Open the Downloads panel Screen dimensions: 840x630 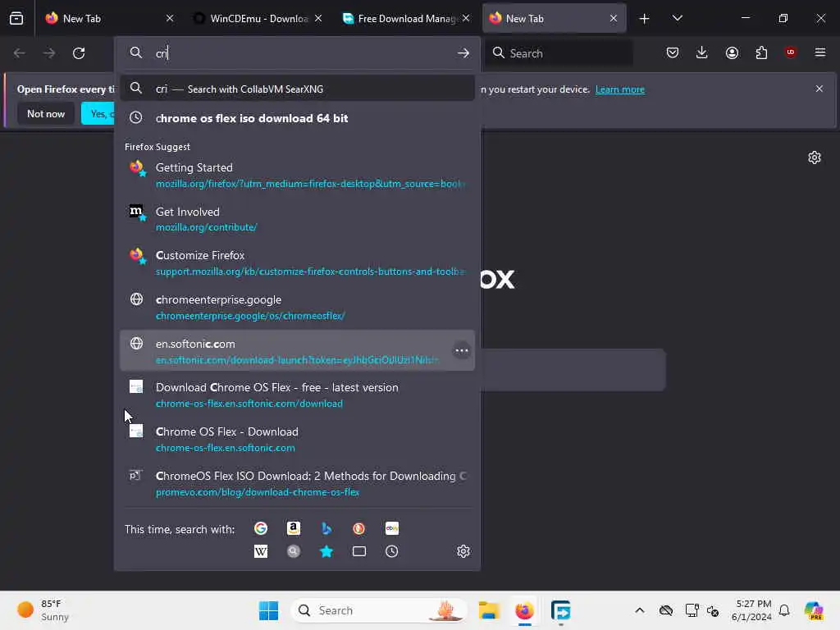[x=702, y=52]
